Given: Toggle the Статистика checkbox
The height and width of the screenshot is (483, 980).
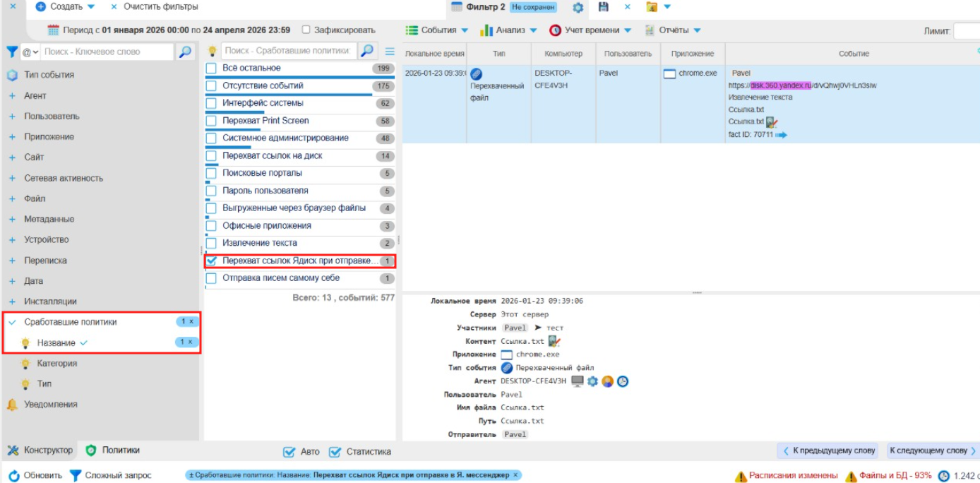Looking at the screenshot, I should [335, 452].
